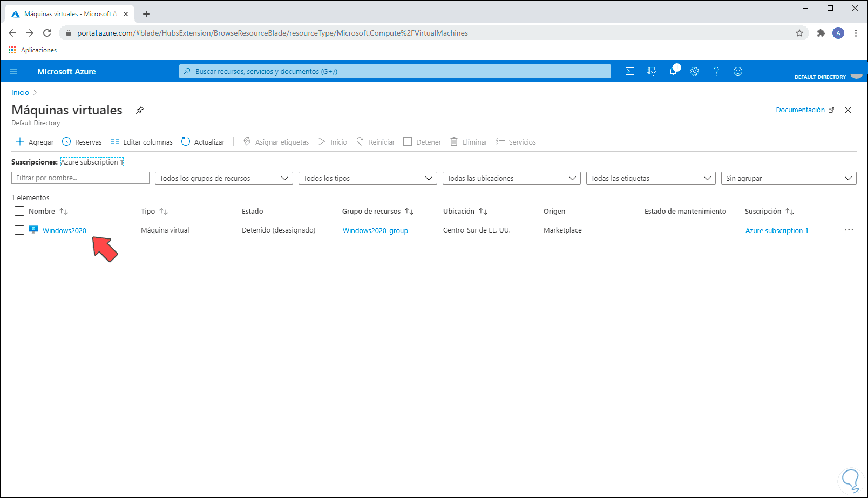Refresh the list with Actualizar
This screenshot has height=498, width=868.
(x=203, y=142)
